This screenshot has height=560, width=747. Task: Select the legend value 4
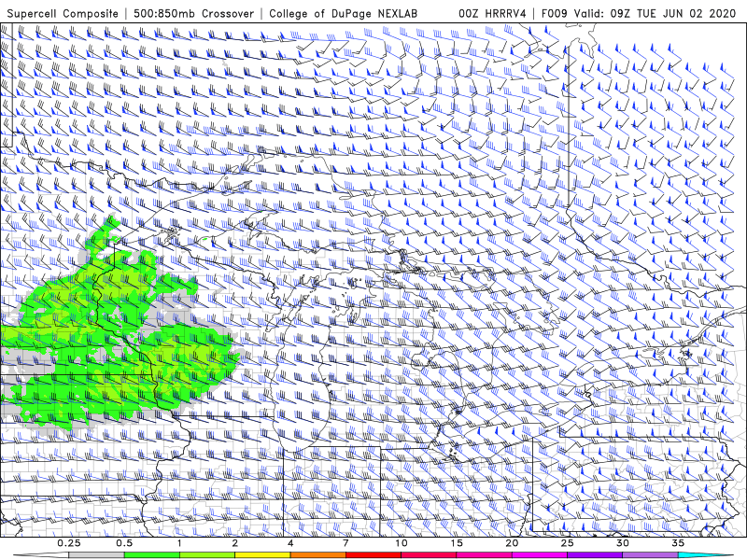[x=290, y=543]
